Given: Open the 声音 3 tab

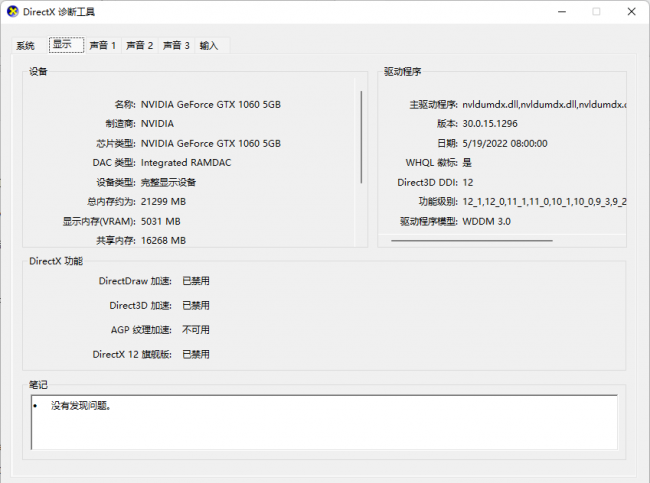Looking at the screenshot, I should [176, 45].
